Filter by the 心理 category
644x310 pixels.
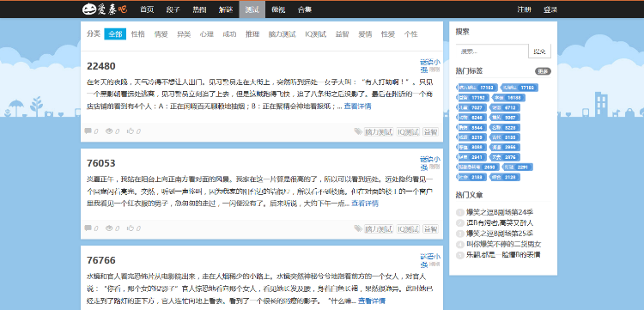click(x=207, y=34)
